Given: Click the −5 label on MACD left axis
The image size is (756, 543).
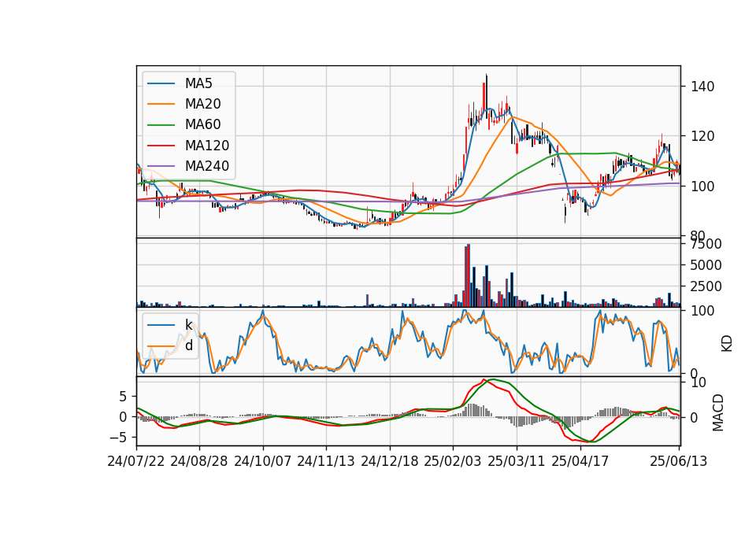Looking at the screenshot, I should pos(117,438).
